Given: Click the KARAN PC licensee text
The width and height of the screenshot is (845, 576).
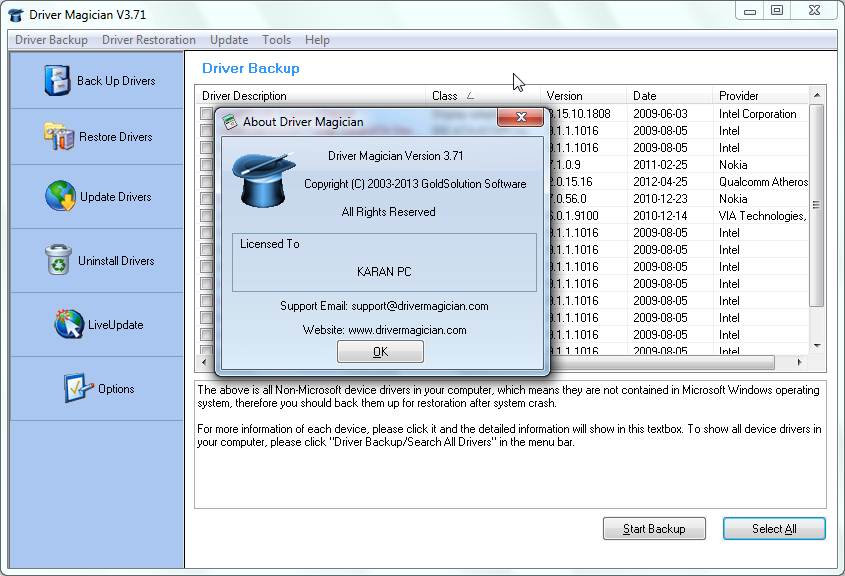Looking at the screenshot, I should coord(384,272).
